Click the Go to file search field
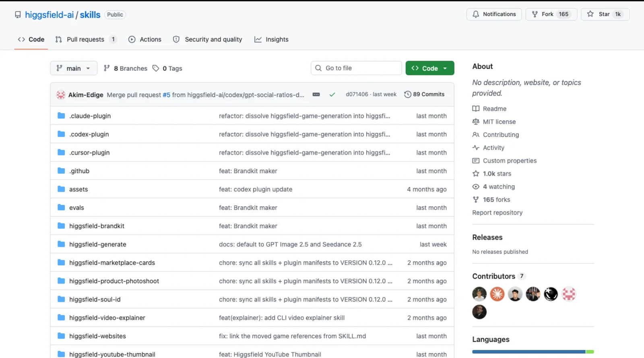The width and height of the screenshot is (644, 358). 356,68
